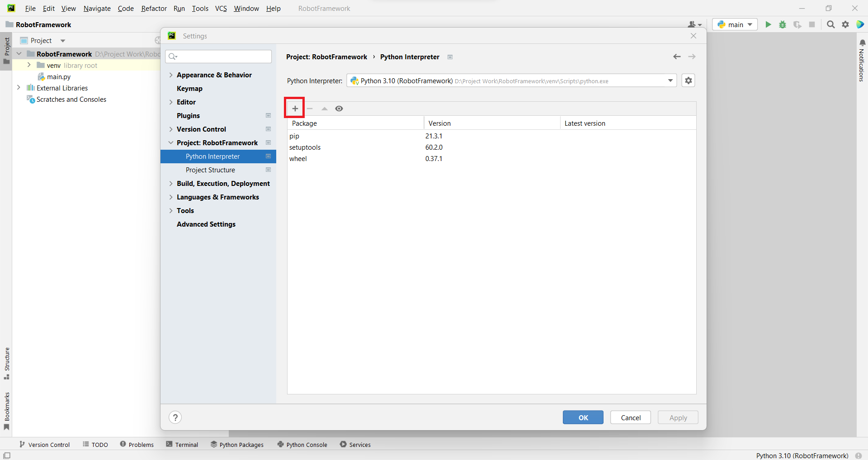868x460 pixels.
Task: Open Search Everywhere with the magnifier icon
Action: [830, 24]
